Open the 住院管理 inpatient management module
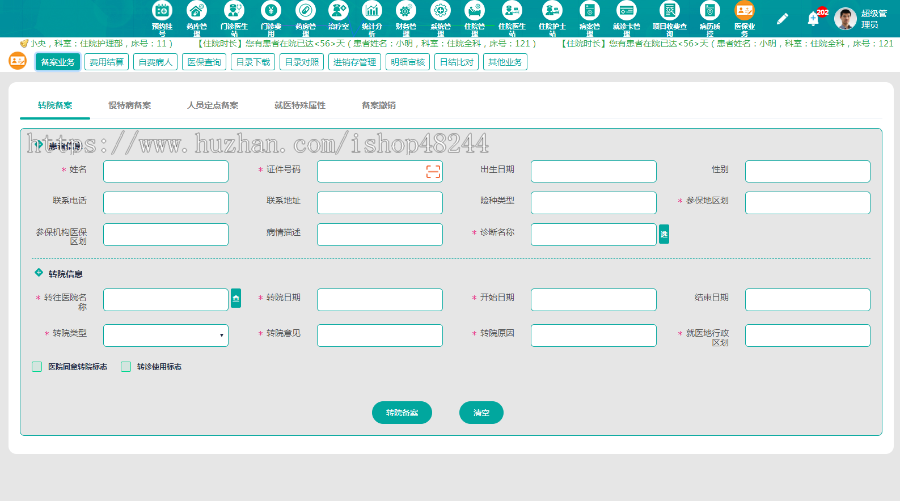 [x=474, y=18]
